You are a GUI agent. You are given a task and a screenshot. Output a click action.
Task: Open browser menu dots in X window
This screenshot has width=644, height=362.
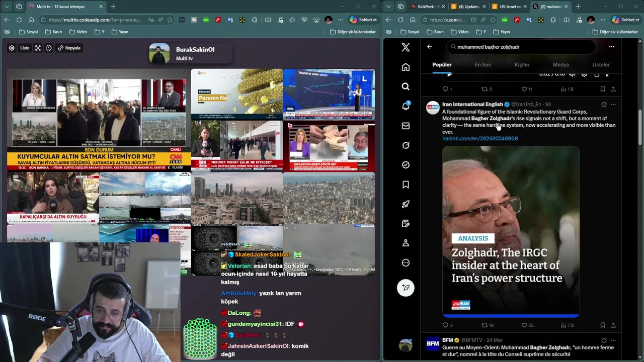click(x=603, y=20)
